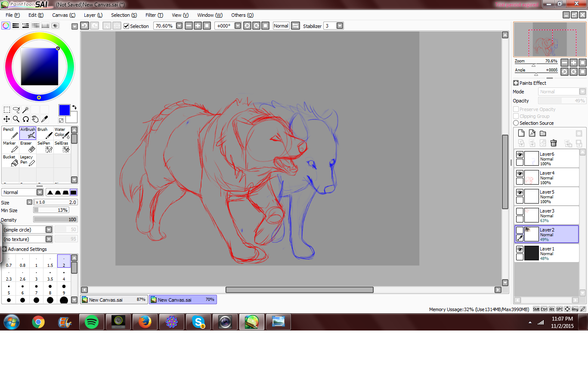Select the Eraser tool
This screenshot has height=383, width=588.
[28, 147]
